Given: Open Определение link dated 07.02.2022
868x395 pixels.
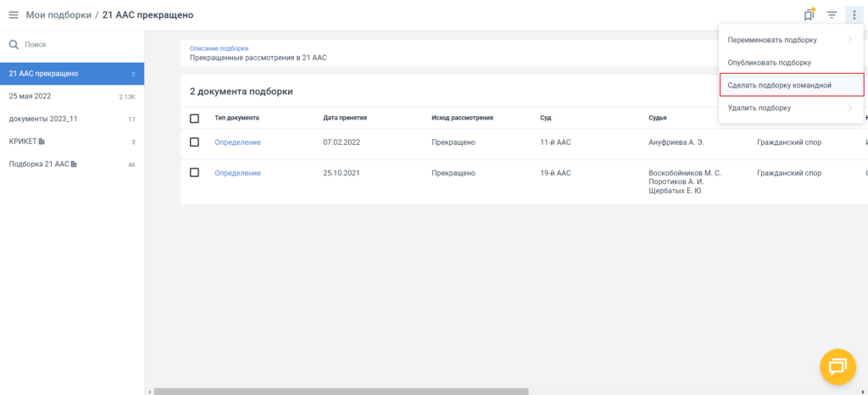Looking at the screenshot, I should pyautogui.click(x=237, y=142).
